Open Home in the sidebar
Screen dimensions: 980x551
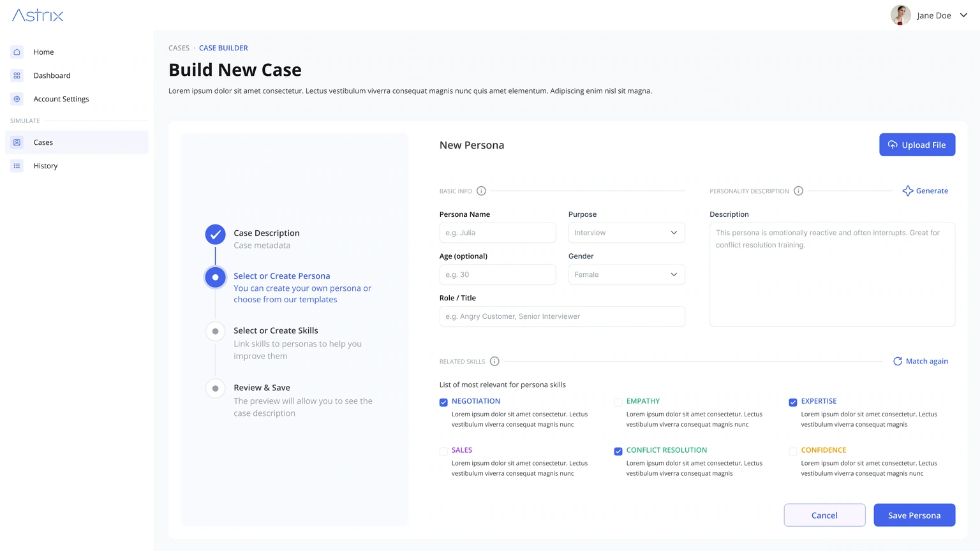(x=77, y=52)
